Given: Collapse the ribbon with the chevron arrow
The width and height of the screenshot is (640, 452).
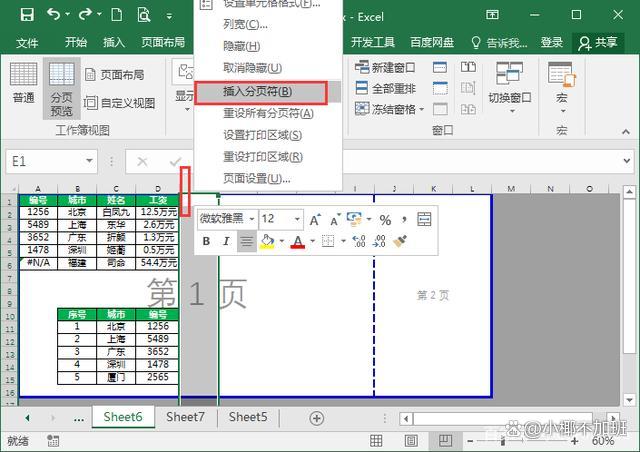Looking at the screenshot, I should (x=625, y=132).
